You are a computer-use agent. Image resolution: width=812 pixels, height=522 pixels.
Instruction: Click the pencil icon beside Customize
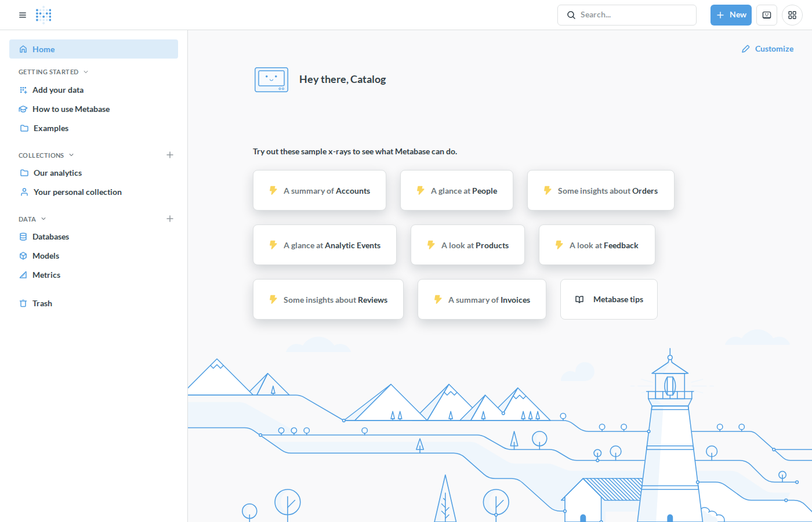pyautogui.click(x=746, y=49)
